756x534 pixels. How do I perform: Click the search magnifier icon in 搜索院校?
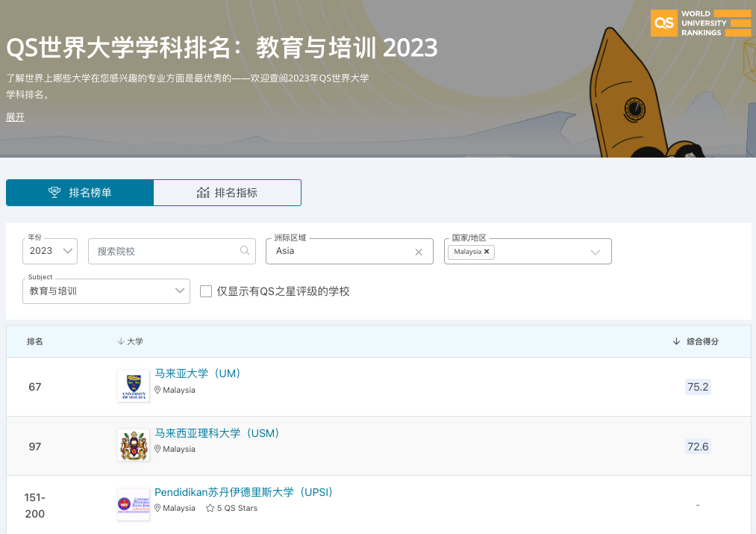point(245,250)
